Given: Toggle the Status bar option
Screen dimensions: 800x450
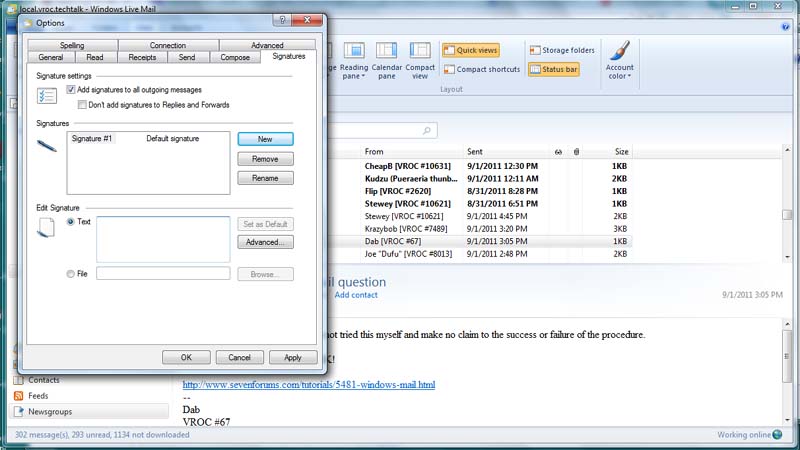Looking at the screenshot, I should pyautogui.click(x=554, y=69).
